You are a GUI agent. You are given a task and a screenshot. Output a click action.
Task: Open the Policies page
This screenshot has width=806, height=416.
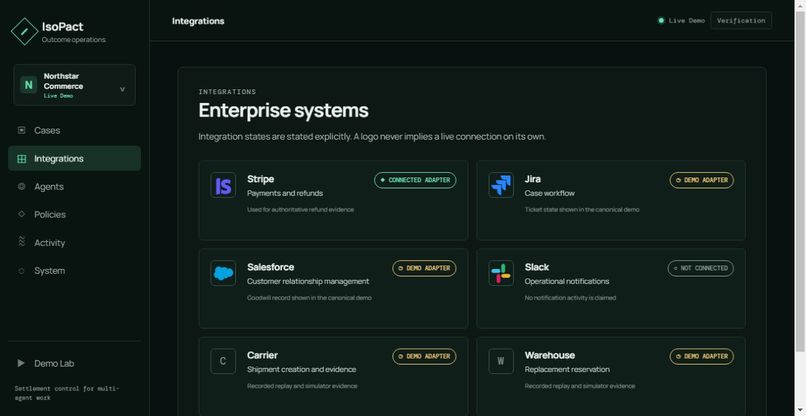click(x=75, y=214)
